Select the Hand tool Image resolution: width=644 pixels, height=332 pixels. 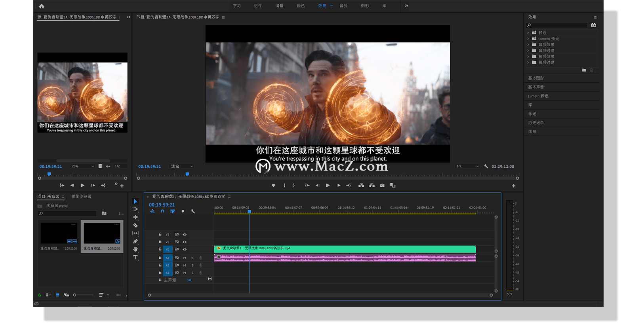[135, 249]
